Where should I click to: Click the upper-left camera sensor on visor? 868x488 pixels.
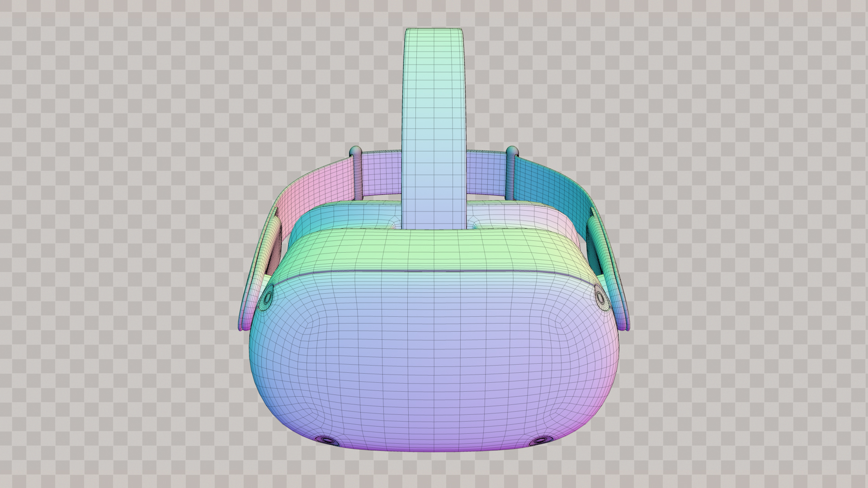click(x=268, y=297)
